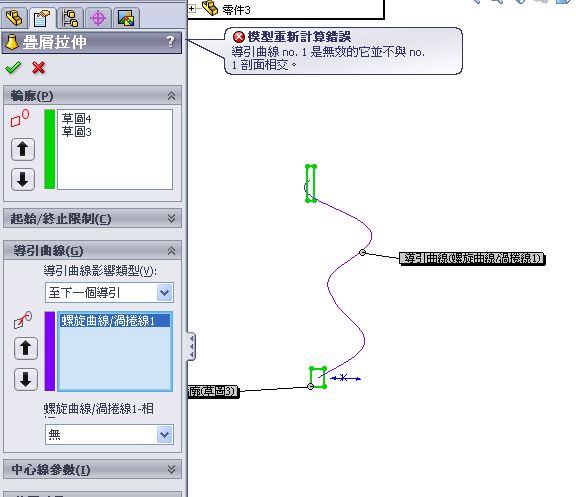Move guide curve up with arrow button

25,348
